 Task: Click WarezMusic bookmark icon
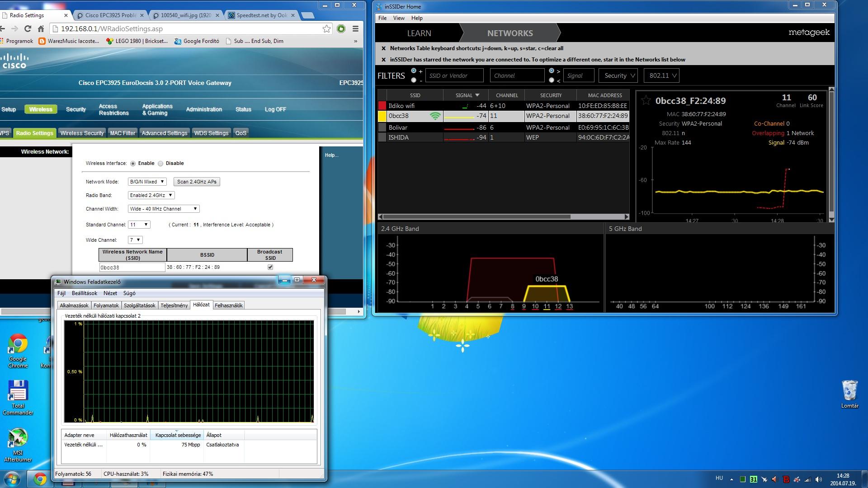(x=42, y=41)
